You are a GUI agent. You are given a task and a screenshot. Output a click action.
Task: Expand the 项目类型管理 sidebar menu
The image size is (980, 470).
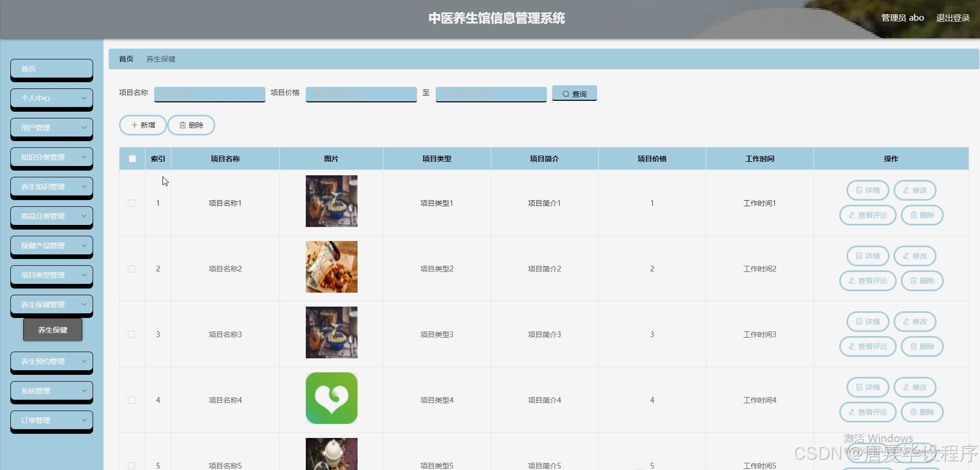click(x=52, y=276)
